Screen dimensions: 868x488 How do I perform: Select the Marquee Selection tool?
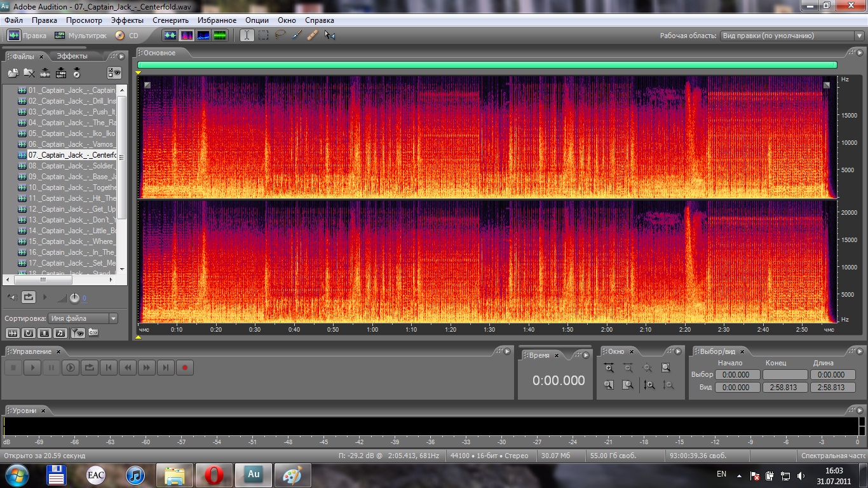(x=263, y=36)
